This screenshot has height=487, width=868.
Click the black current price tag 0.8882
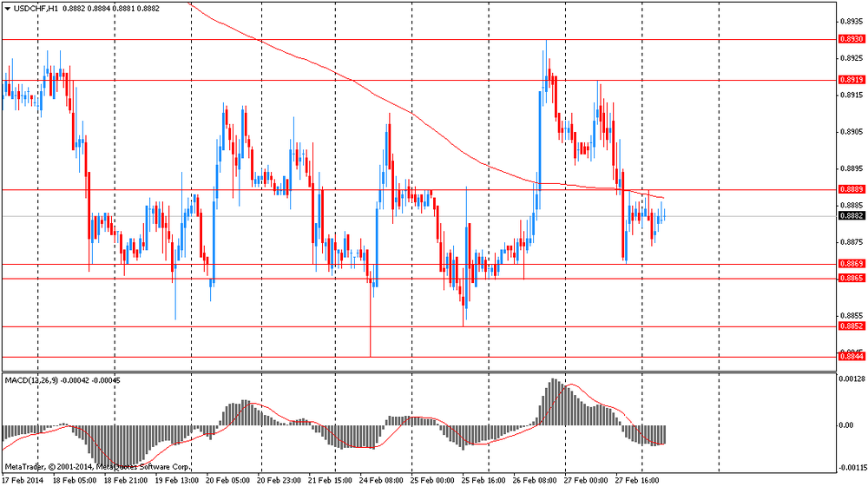click(x=852, y=216)
